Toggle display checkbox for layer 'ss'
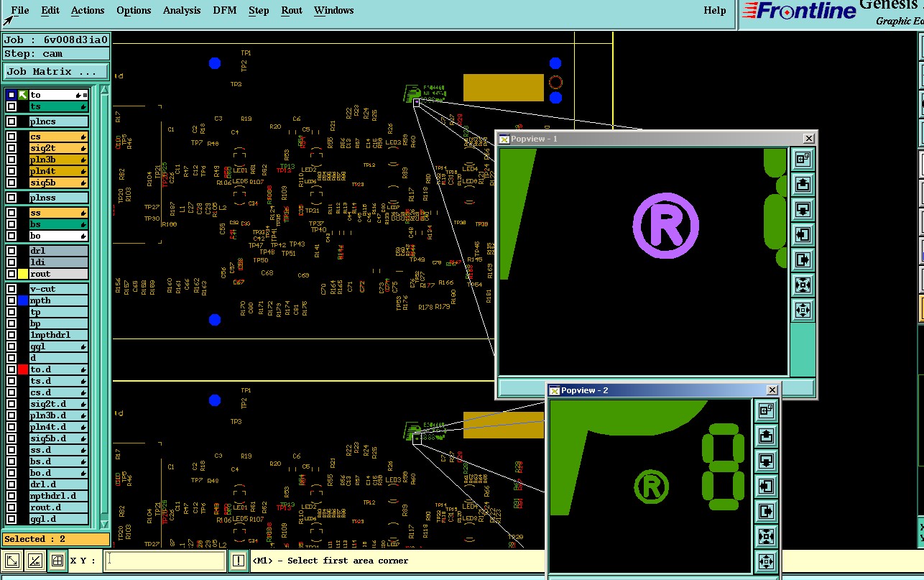 pos(11,213)
